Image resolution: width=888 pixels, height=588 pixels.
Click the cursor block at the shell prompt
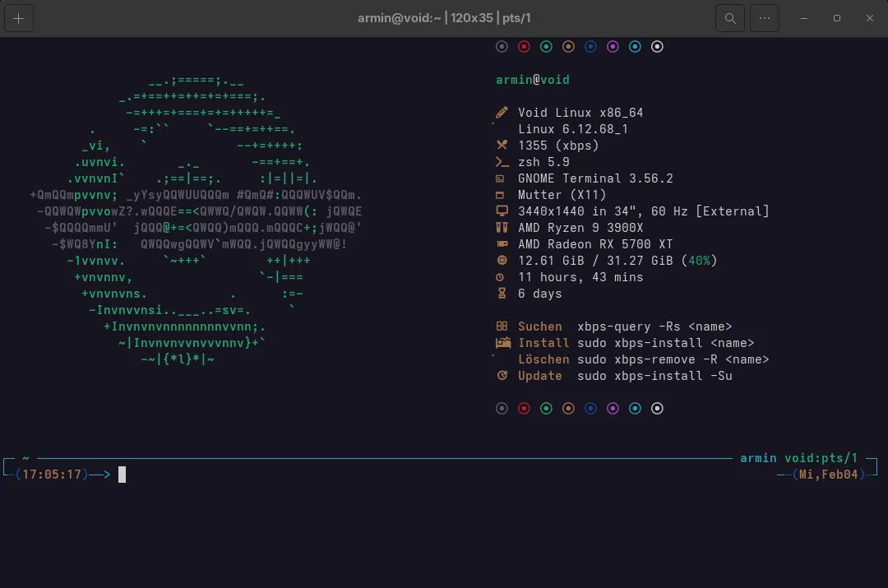coord(122,475)
